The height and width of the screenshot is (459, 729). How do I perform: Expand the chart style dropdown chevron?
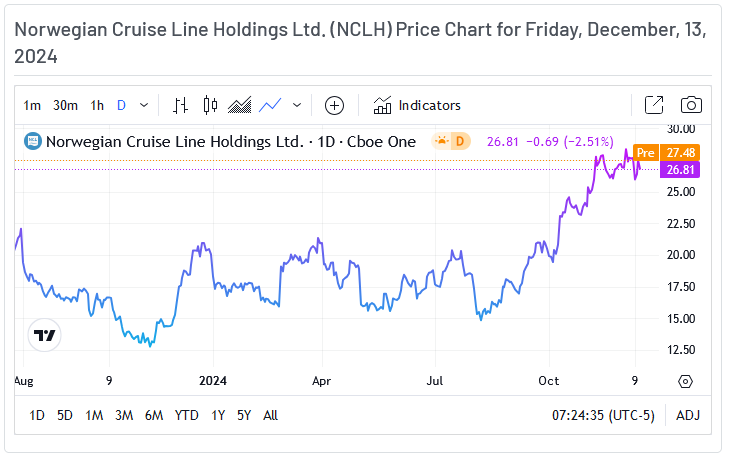tap(297, 105)
